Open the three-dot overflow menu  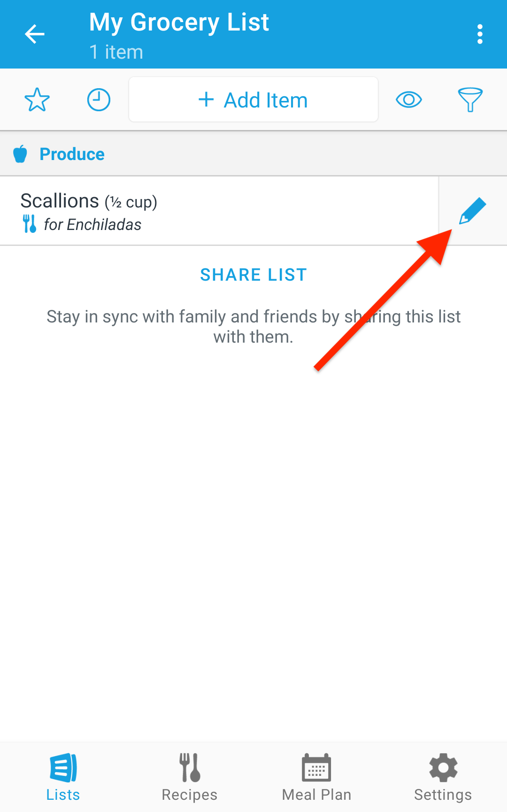479,34
